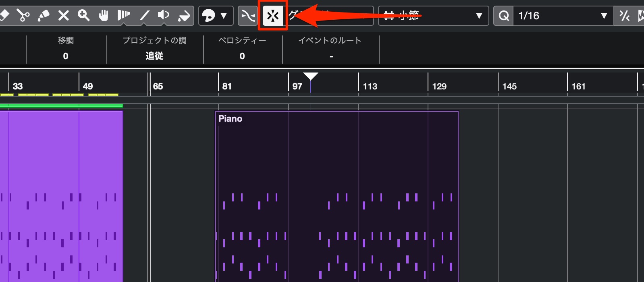Select the Color paint bucket tool
The width and height of the screenshot is (644, 282).
pos(184,16)
